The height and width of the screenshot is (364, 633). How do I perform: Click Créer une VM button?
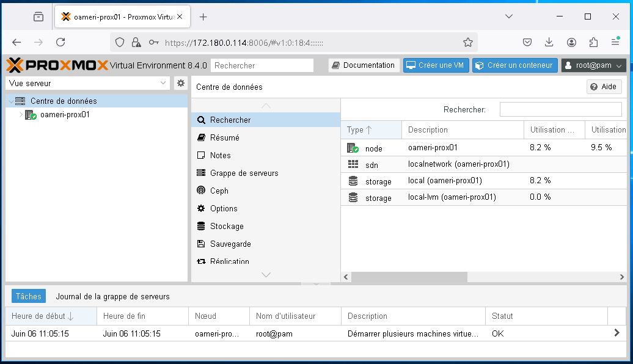point(436,65)
